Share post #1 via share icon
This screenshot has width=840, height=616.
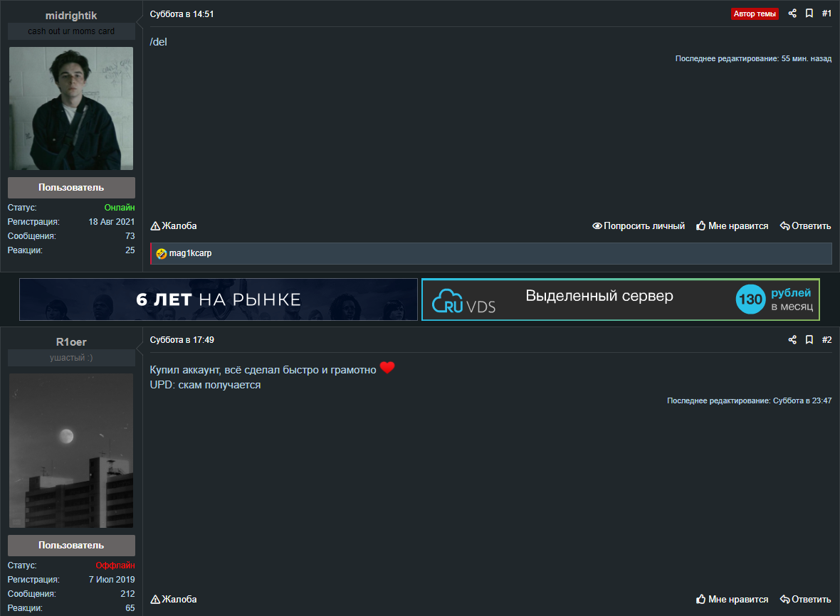tap(792, 14)
